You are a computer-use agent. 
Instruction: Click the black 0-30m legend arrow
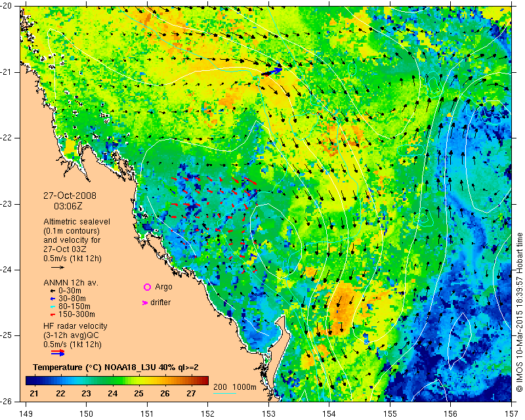tap(52, 291)
